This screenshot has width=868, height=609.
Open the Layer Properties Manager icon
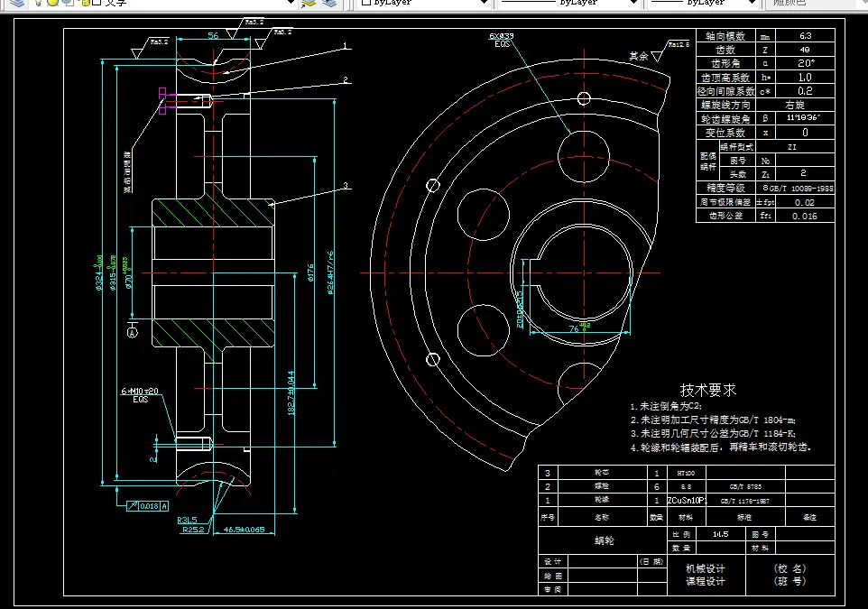[18, 3]
